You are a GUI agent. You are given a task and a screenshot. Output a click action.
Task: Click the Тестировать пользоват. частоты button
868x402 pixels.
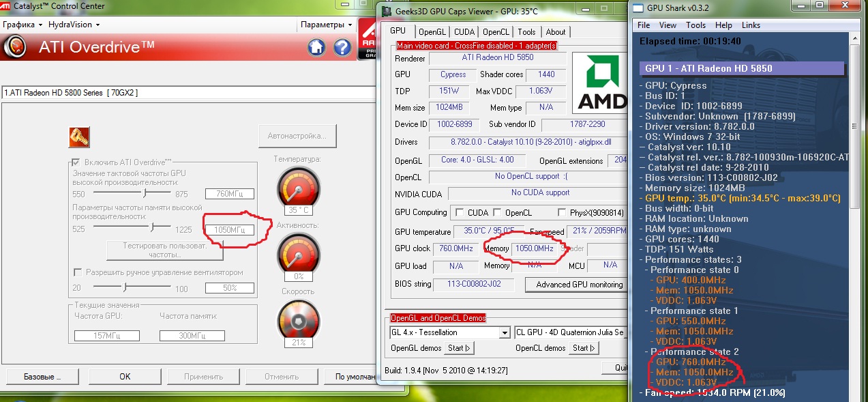[164, 250]
